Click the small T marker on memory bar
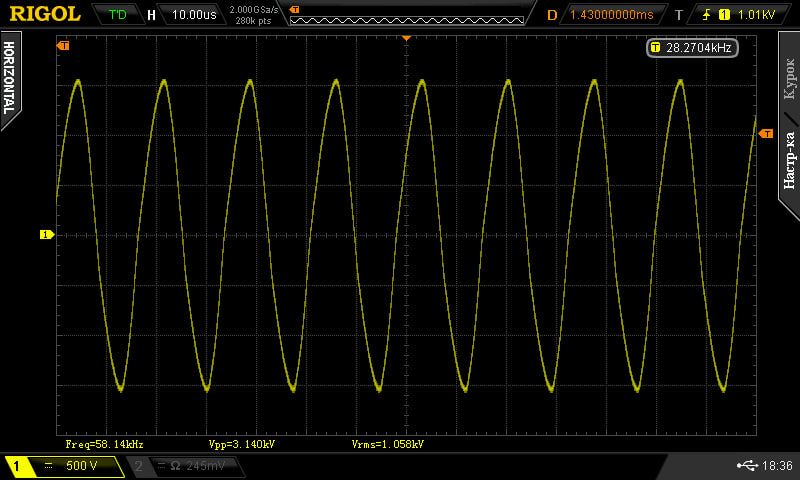This screenshot has width=800, height=480. 294,10
